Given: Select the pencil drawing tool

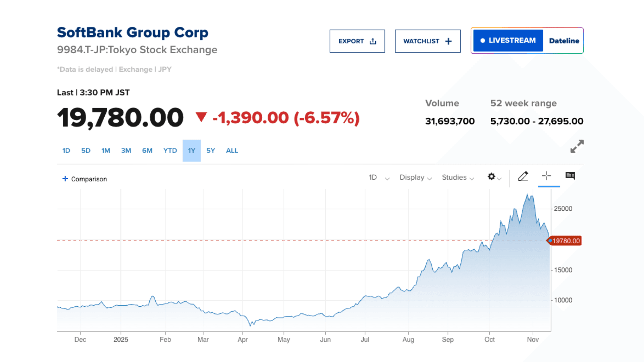Looking at the screenshot, I should [x=524, y=176].
